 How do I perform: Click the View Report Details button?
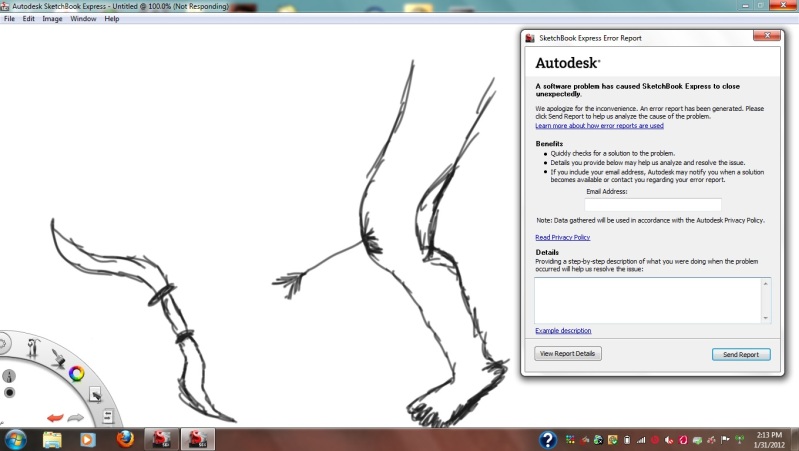[x=568, y=354]
